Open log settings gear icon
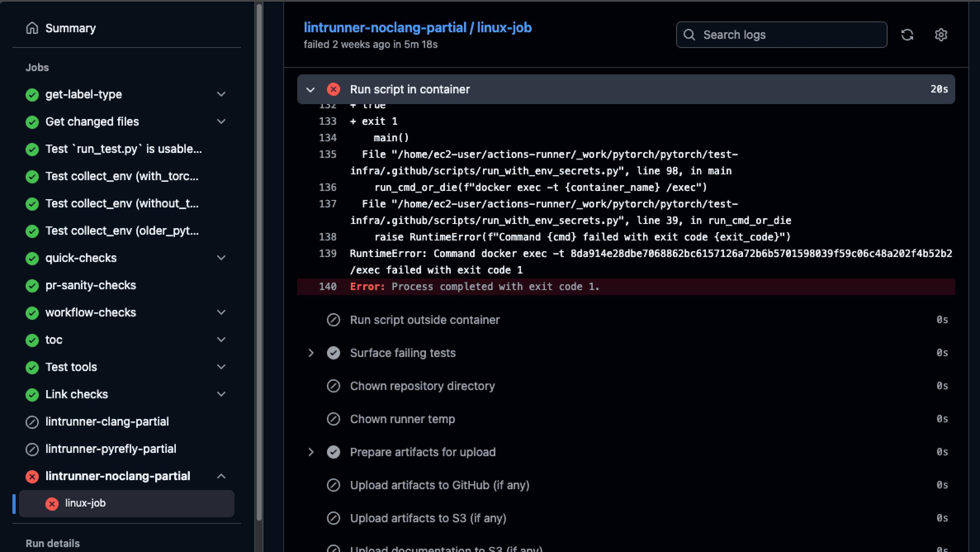Image resolution: width=980 pixels, height=552 pixels. coord(941,35)
